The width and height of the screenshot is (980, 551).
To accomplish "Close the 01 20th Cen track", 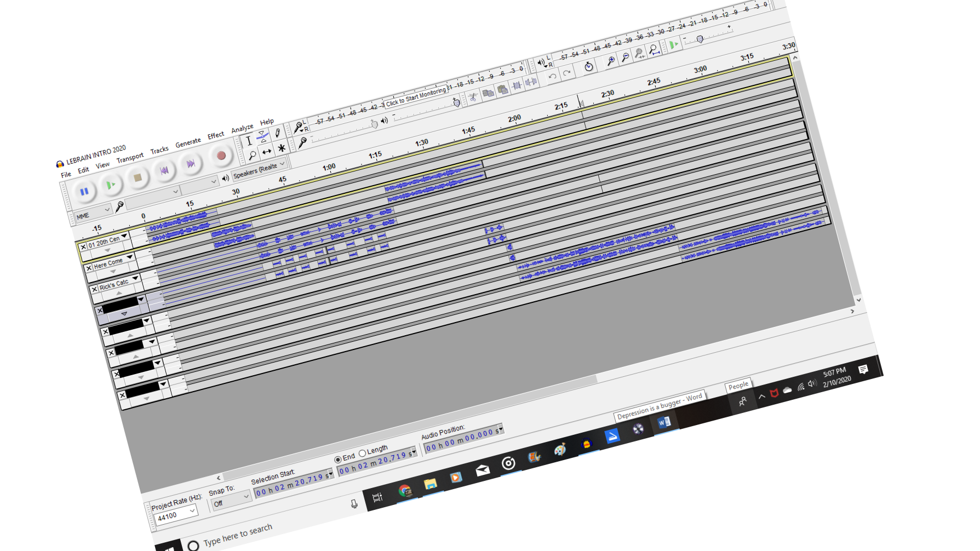I will (x=83, y=246).
